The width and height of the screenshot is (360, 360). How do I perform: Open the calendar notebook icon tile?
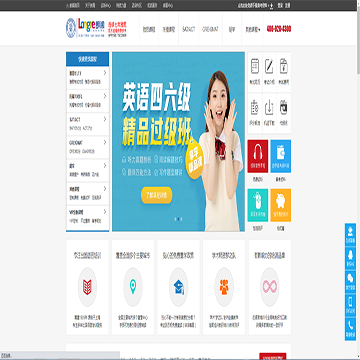[255, 72]
